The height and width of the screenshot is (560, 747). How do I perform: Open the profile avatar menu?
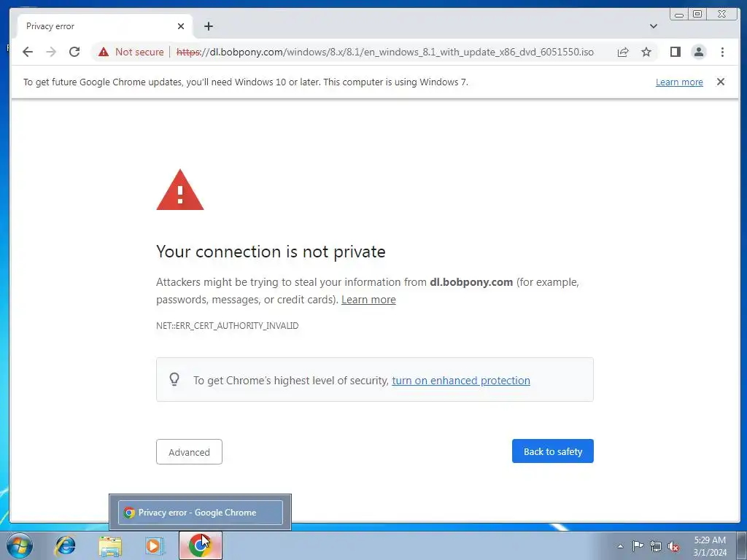(698, 52)
